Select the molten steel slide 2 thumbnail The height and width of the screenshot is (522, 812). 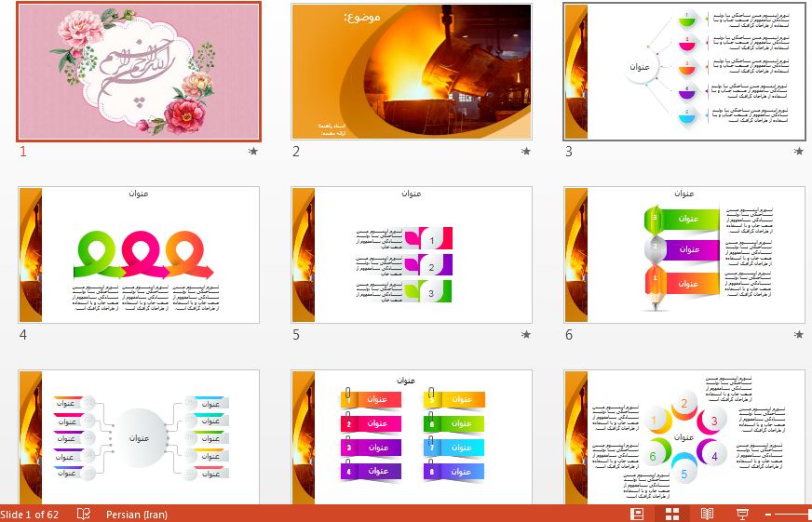click(x=412, y=71)
